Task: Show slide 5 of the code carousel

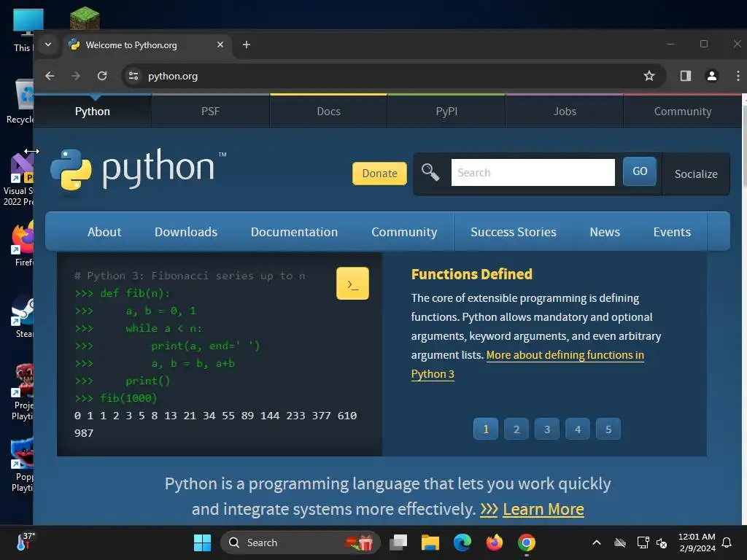Action: [608, 429]
